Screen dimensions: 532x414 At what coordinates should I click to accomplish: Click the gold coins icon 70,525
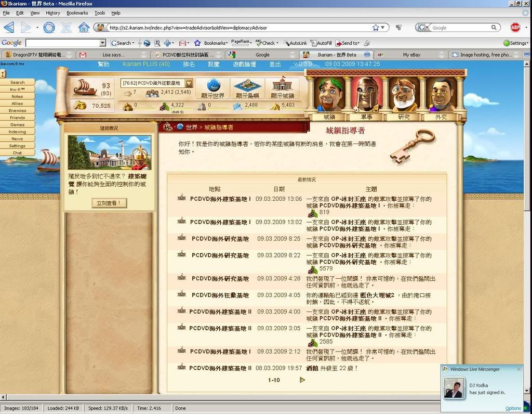tap(80, 106)
